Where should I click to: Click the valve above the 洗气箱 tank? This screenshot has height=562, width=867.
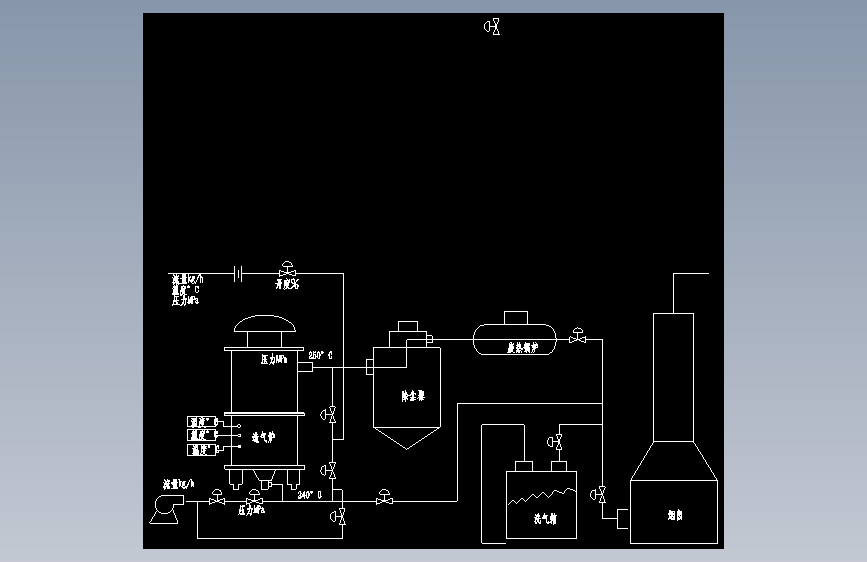click(555, 442)
